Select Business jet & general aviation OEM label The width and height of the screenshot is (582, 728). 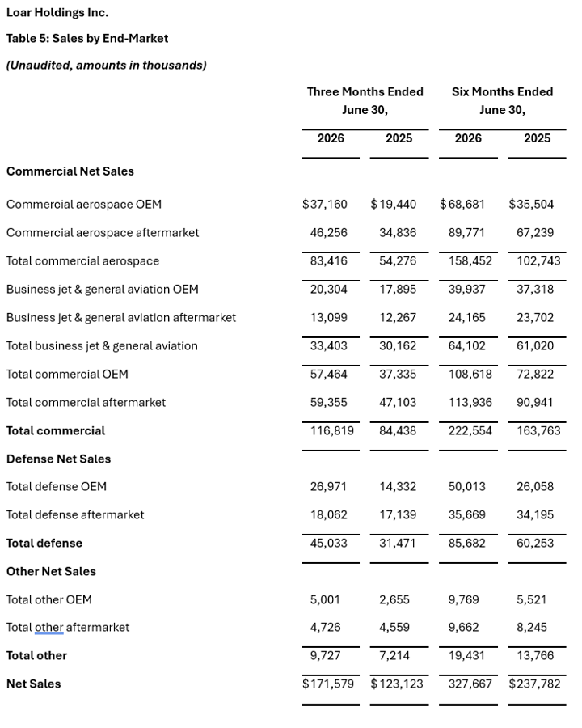click(103, 290)
